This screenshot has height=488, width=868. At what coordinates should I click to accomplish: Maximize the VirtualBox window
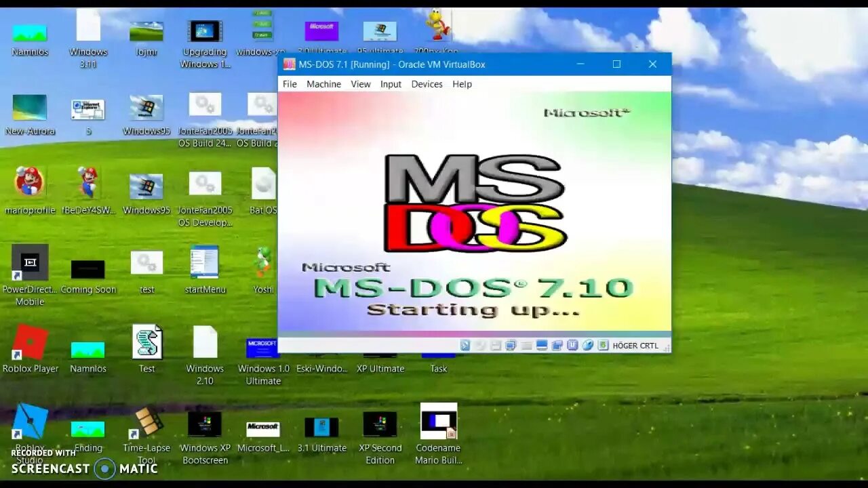(x=616, y=64)
